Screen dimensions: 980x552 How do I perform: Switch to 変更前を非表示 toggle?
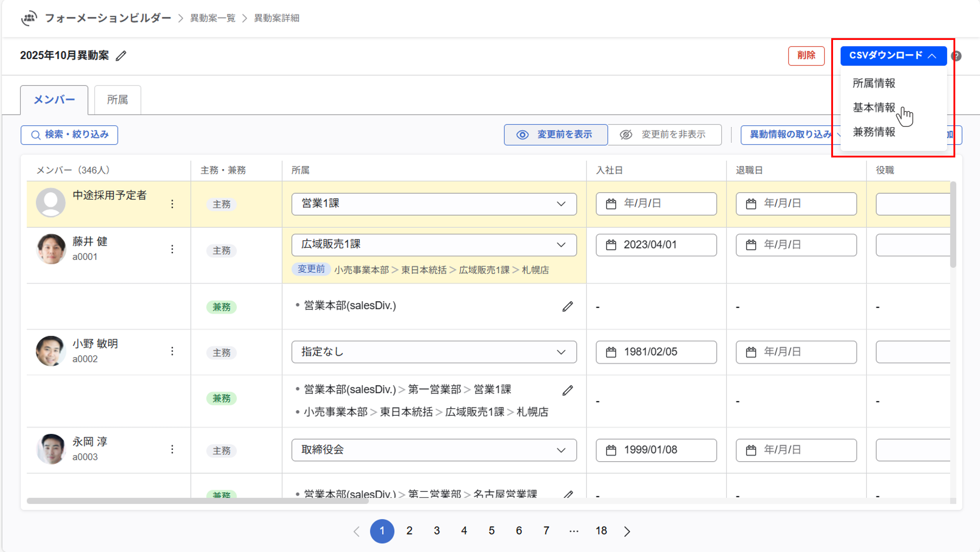[664, 135]
